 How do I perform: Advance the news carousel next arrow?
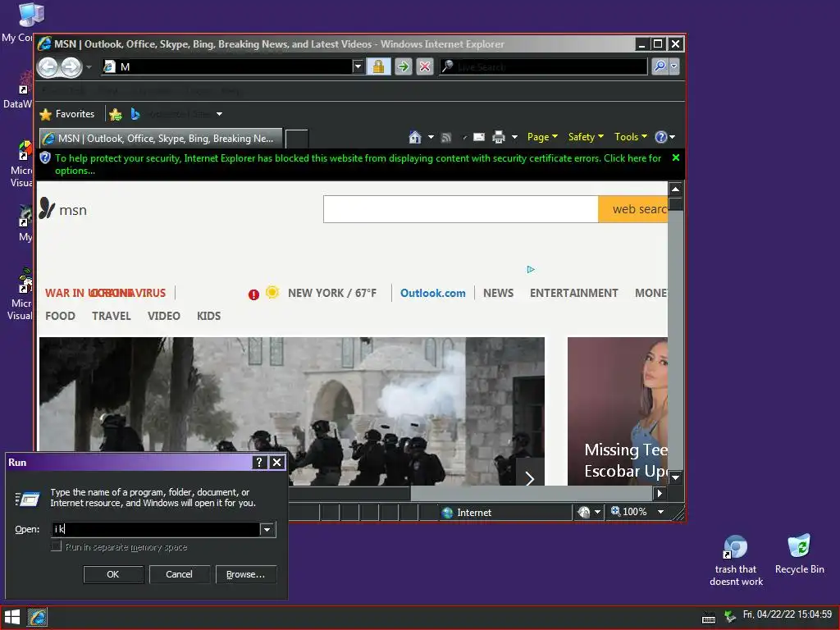point(530,478)
